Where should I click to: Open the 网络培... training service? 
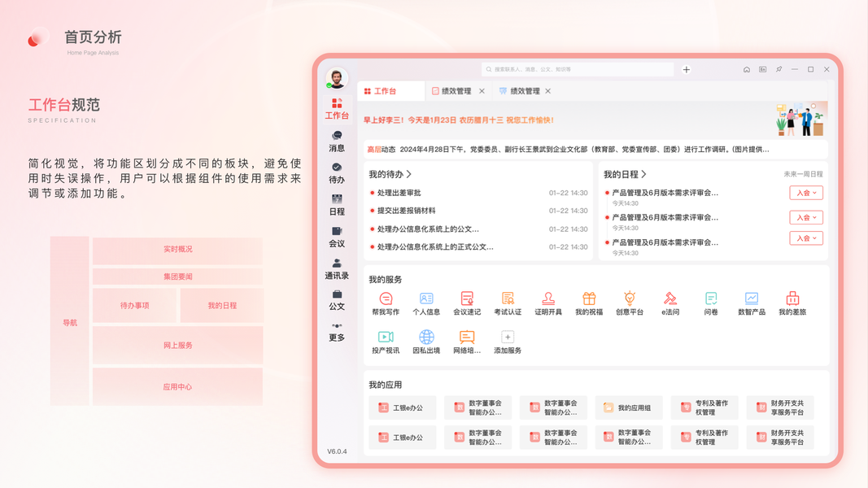[467, 342]
